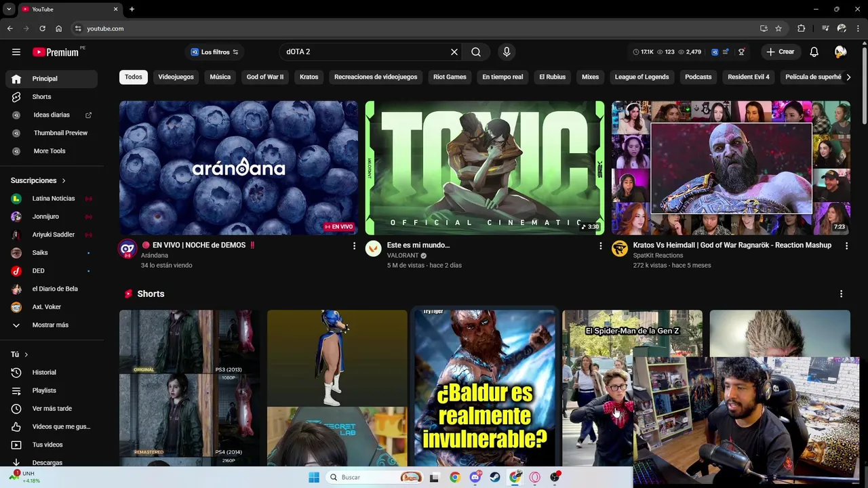Install app icon in address bar
The height and width of the screenshot is (488, 868).
coord(764,28)
